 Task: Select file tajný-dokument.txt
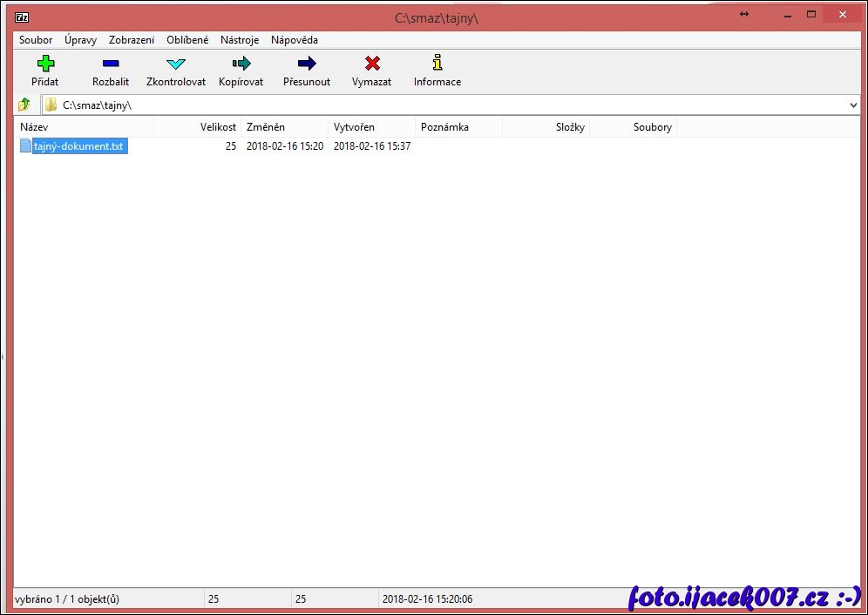pos(78,146)
